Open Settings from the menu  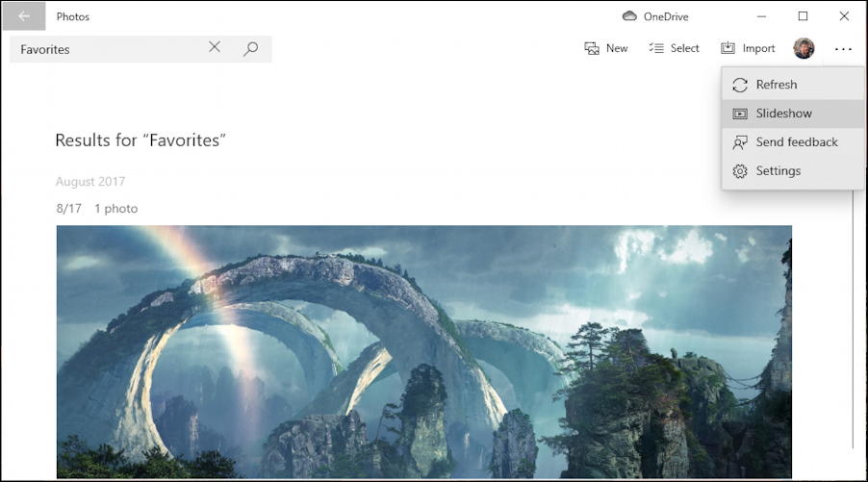click(793, 171)
